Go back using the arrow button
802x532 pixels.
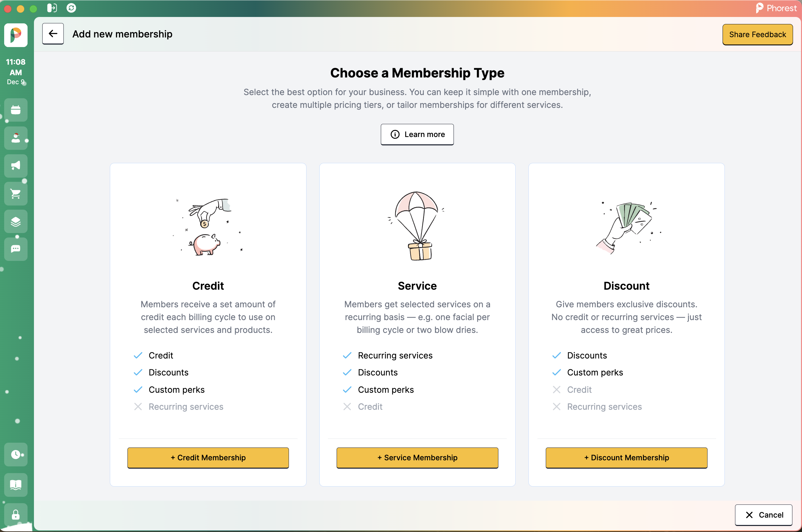(x=53, y=34)
